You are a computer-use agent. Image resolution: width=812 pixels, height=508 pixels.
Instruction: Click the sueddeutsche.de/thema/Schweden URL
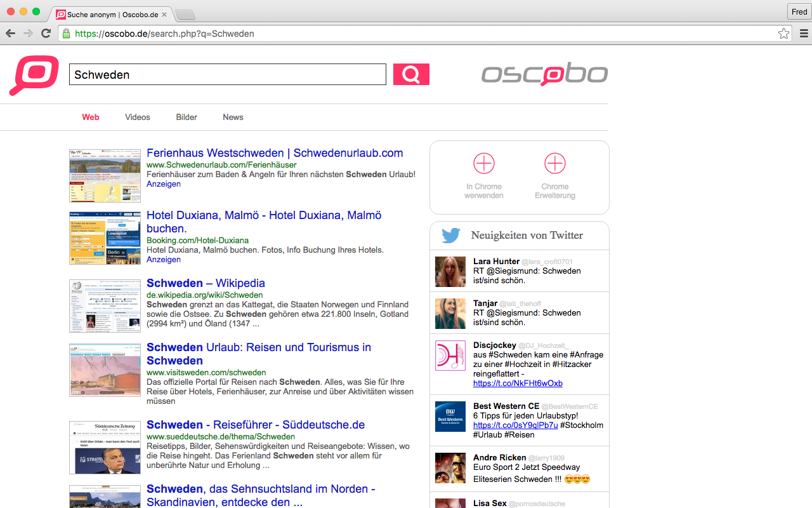coord(221,437)
